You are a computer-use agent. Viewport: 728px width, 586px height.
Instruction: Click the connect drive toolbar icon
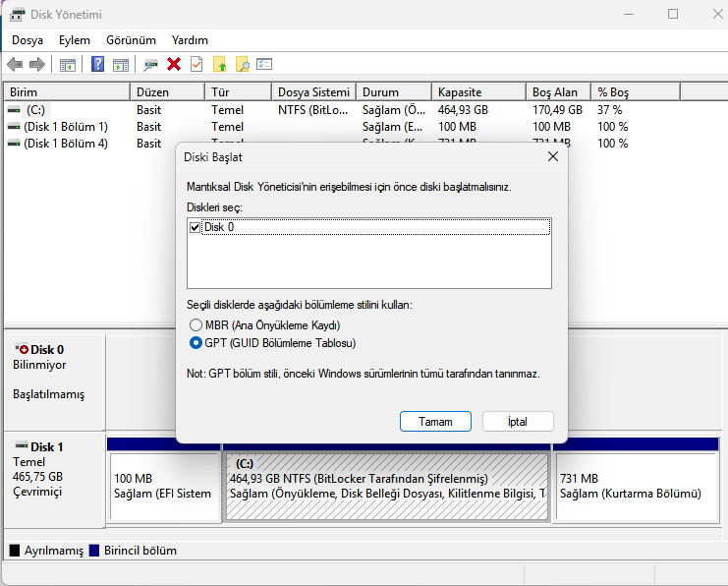[x=150, y=65]
